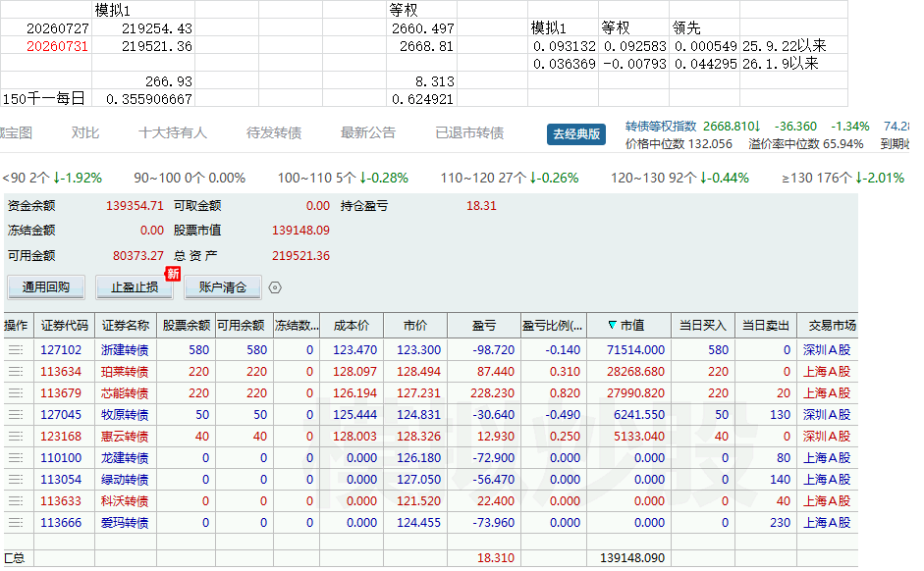Viewport: 924px width, 571px height.
Task: Click the 资金余额 value 139354.71
Action: [135, 206]
